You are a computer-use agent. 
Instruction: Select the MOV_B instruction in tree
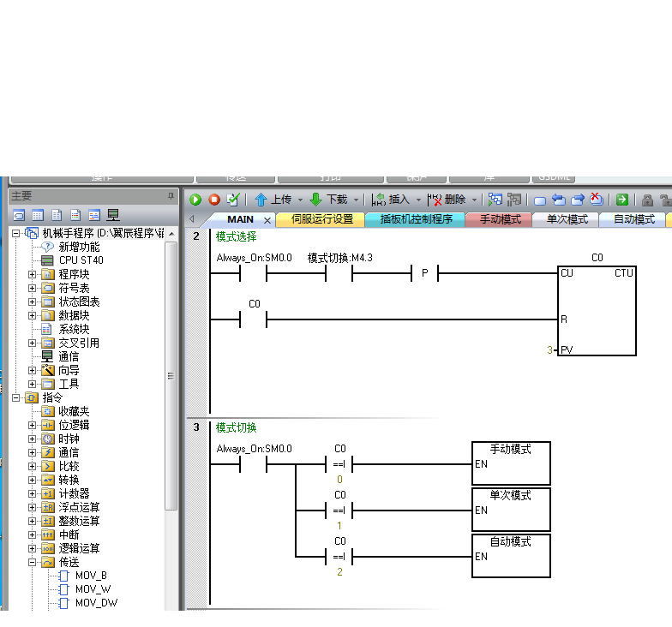coord(91,576)
